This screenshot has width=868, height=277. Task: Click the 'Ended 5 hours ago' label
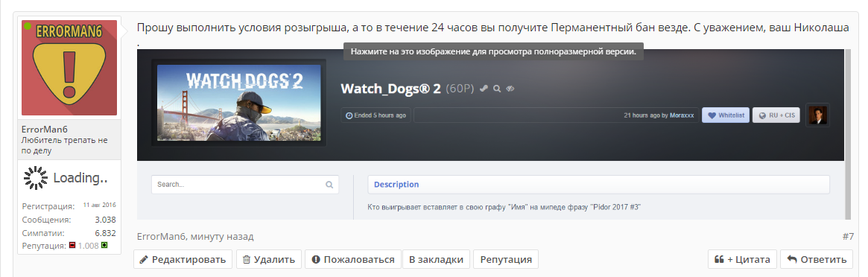(x=376, y=115)
